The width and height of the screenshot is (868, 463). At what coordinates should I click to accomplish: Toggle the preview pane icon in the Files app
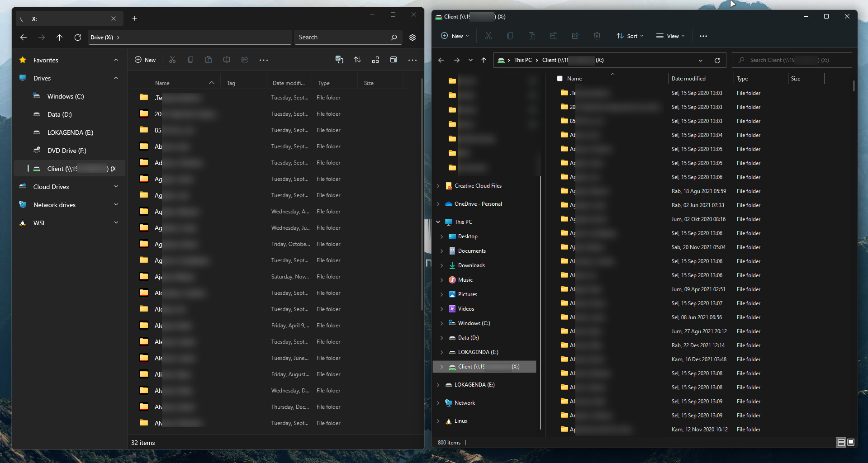click(394, 60)
